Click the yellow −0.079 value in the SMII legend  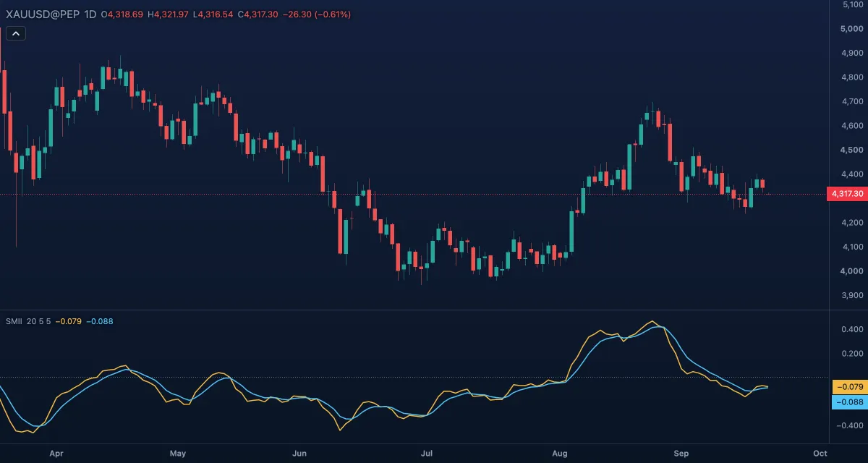click(x=69, y=321)
